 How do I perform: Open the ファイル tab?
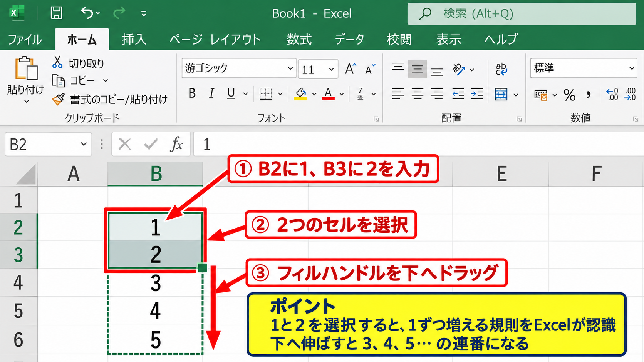pyautogui.click(x=25, y=39)
